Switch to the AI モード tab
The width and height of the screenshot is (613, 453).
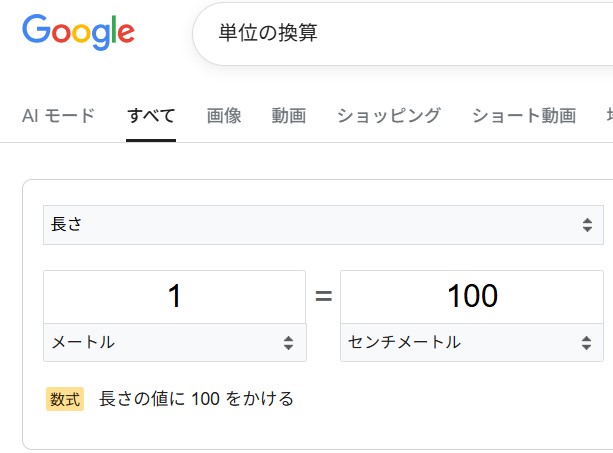click(x=58, y=115)
